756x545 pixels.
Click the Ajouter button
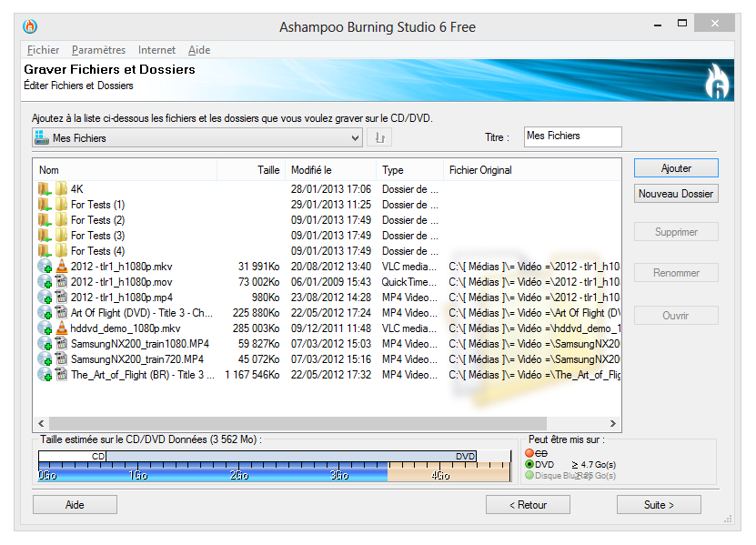pyautogui.click(x=676, y=167)
